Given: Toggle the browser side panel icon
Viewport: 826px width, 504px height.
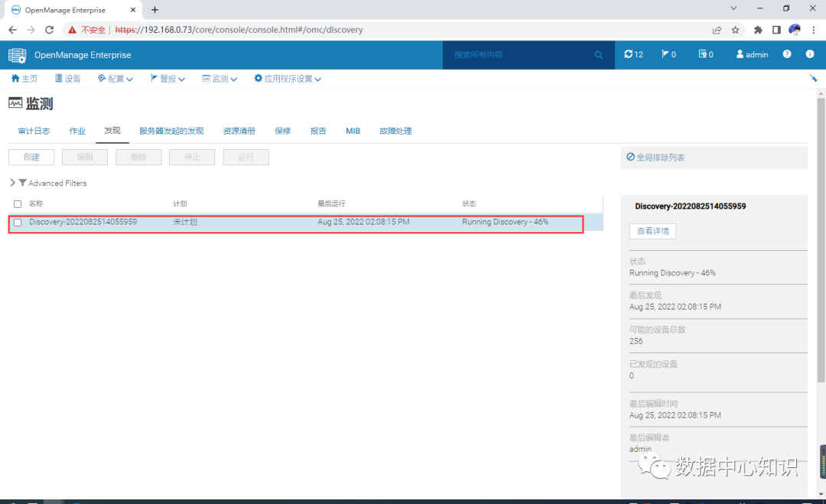Looking at the screenshot, I should [x=776, y=30].
